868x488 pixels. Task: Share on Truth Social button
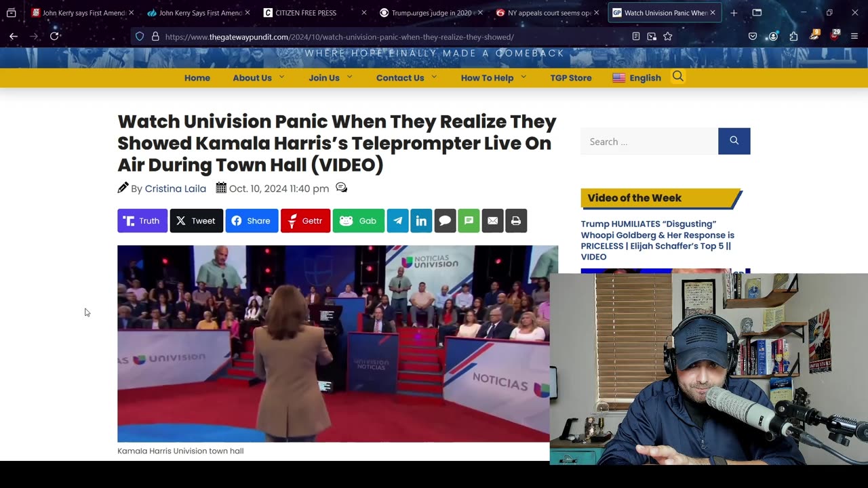click(x=142, y=221)
